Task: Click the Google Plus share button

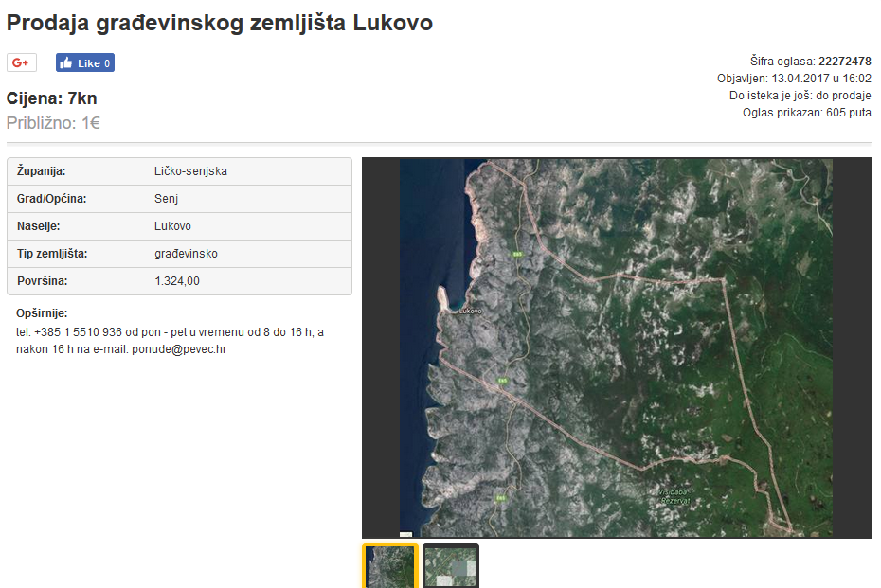Action: click(21, 62)
